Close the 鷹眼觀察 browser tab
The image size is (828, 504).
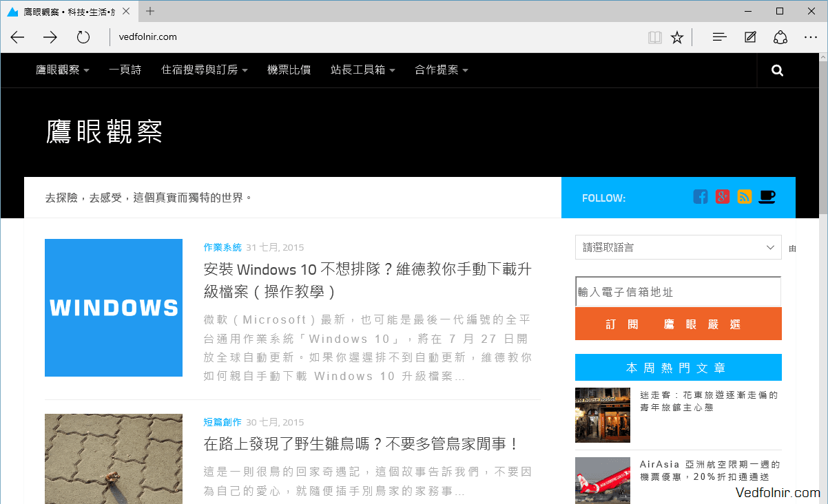point(125,12)
